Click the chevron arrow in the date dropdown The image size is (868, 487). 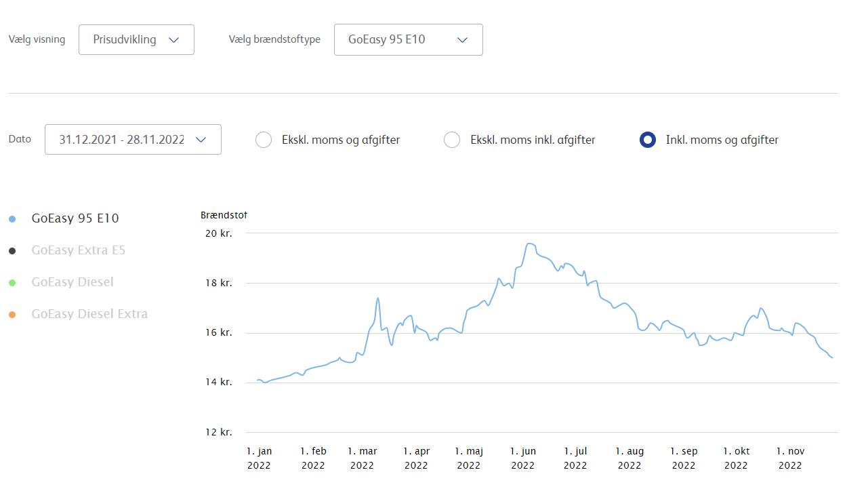coord(201,140)
